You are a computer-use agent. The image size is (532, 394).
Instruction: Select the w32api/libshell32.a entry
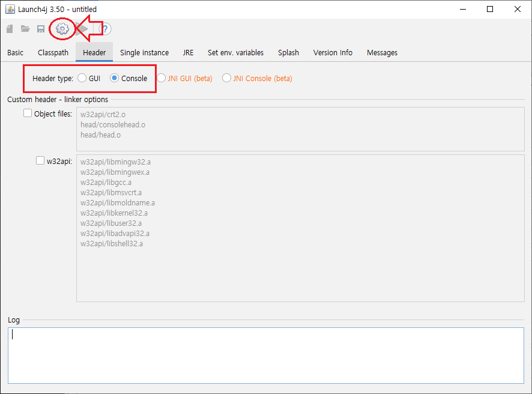112,244
